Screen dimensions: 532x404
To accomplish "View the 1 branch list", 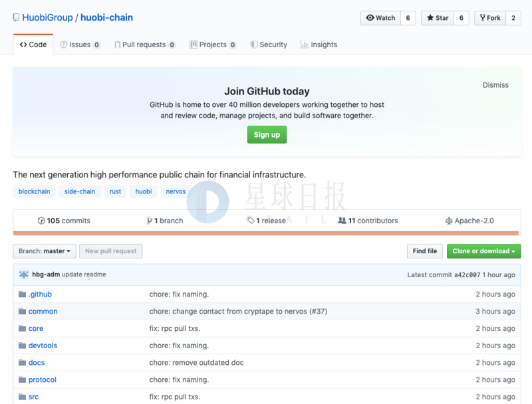I will (x=165, y=221).
